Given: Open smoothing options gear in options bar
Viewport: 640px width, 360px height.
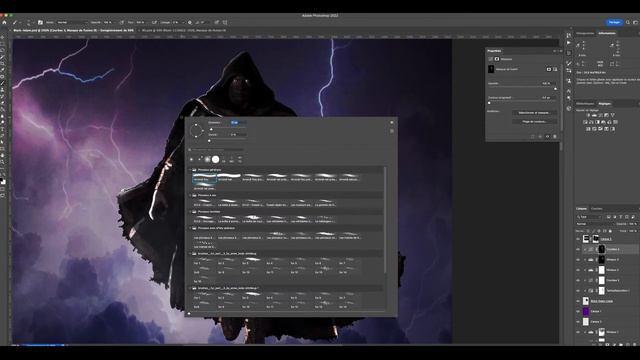Looking at the screenshot, I should point(190,22).
